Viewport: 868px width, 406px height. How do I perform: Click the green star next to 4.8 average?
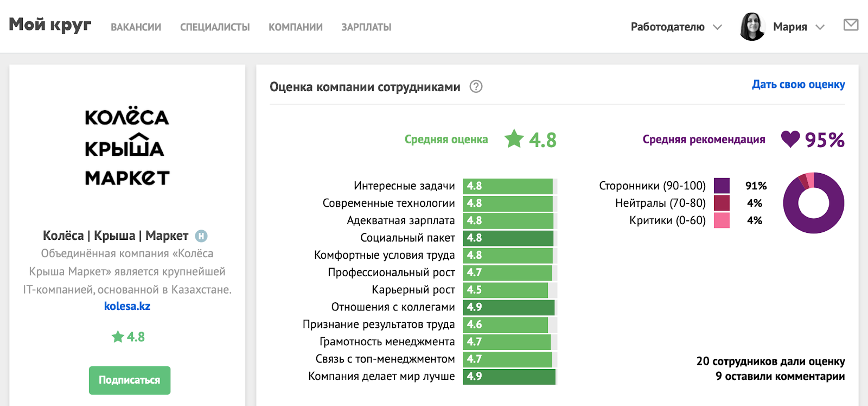[x=514, y=139]
